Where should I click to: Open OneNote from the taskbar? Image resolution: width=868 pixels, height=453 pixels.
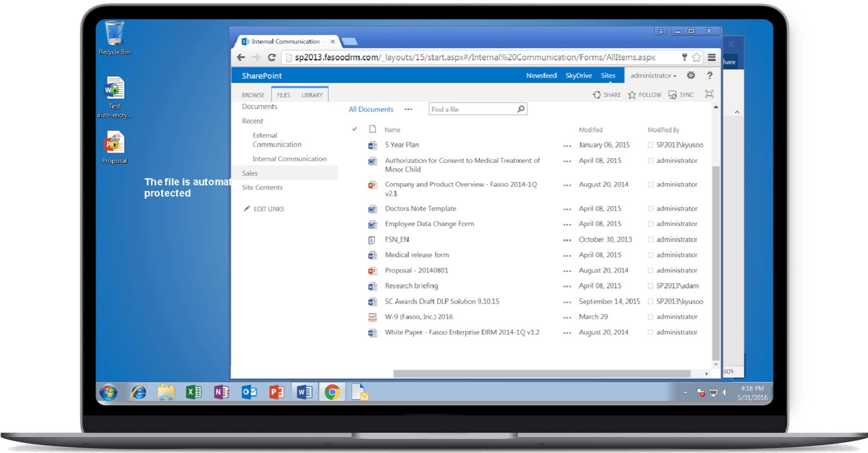(221, 393)
